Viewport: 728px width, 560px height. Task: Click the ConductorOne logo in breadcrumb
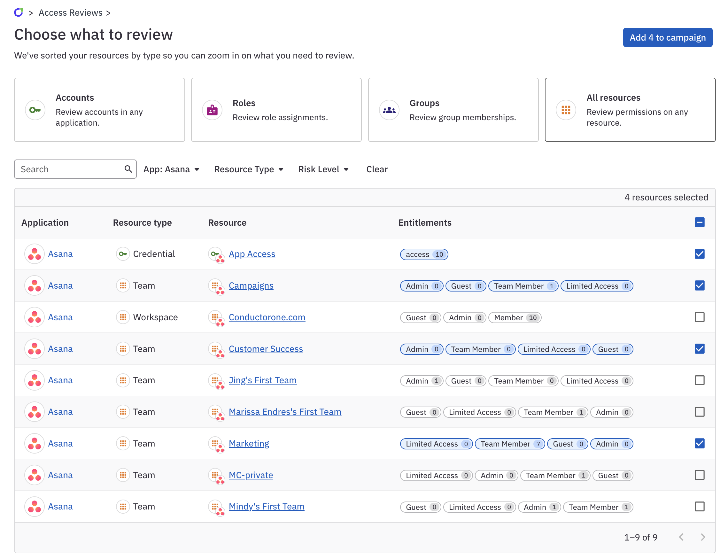[18, 12]
